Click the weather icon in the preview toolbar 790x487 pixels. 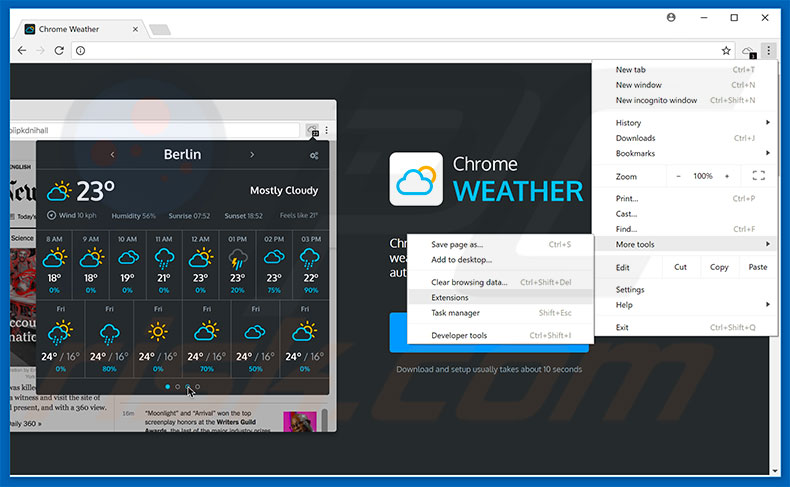pos(313,130)
